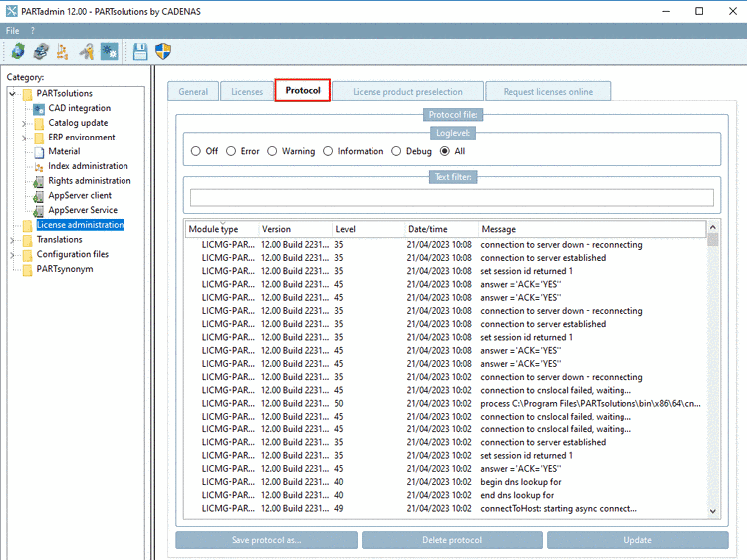The width and height of the screenshot is (747, 560).
Task: Switch to the Licenses tab
Action: (x=247, y=92)
